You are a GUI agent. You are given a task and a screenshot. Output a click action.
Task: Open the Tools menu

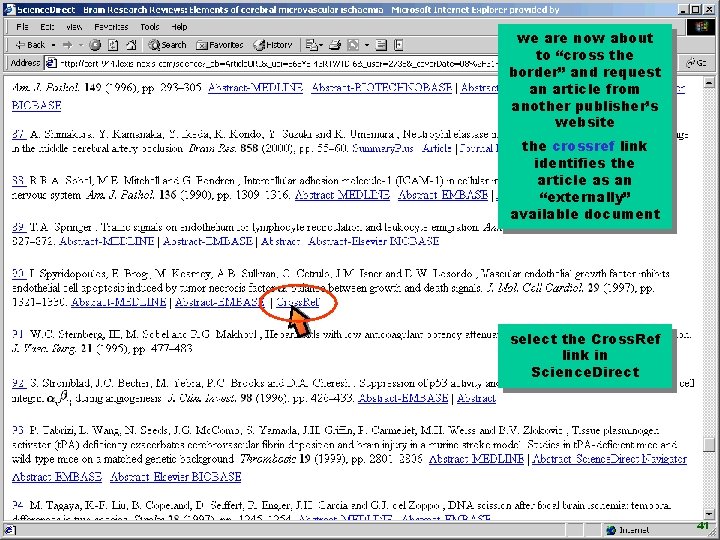150,27
